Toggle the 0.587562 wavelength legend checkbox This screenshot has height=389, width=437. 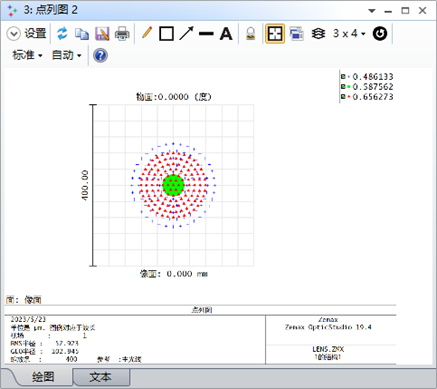pyautogui.click(x=343, y=87)
